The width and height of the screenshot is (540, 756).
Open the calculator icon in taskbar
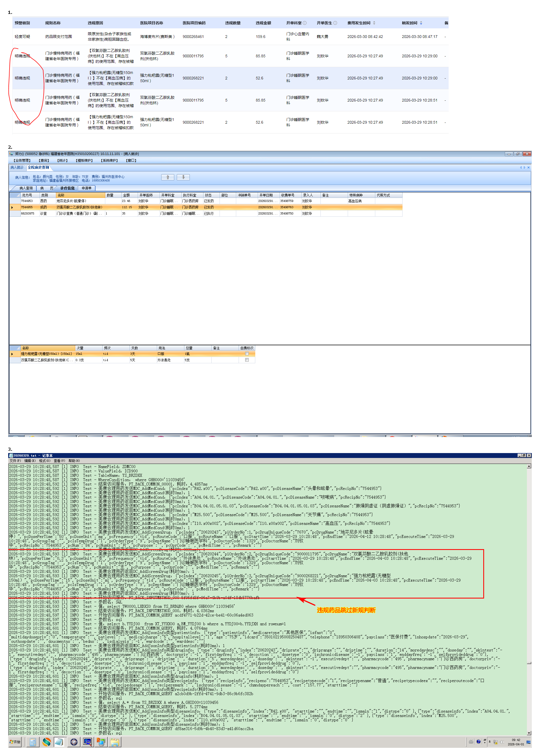[x=33, y=742]
